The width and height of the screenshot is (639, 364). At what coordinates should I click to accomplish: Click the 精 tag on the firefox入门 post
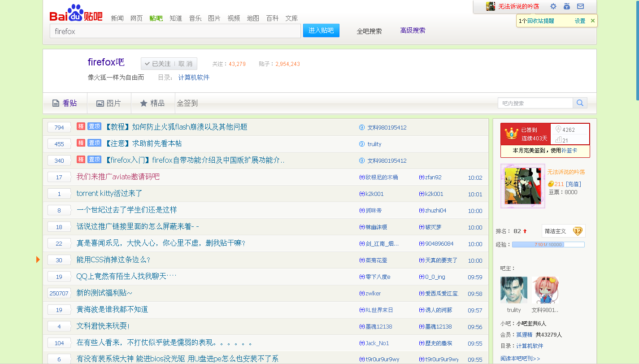(81, 160)
